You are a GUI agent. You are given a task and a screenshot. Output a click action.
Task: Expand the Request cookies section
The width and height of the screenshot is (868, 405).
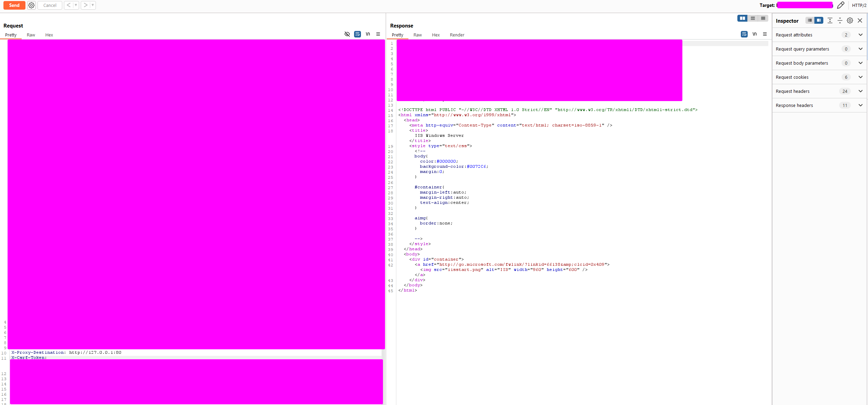click(860, 77)
